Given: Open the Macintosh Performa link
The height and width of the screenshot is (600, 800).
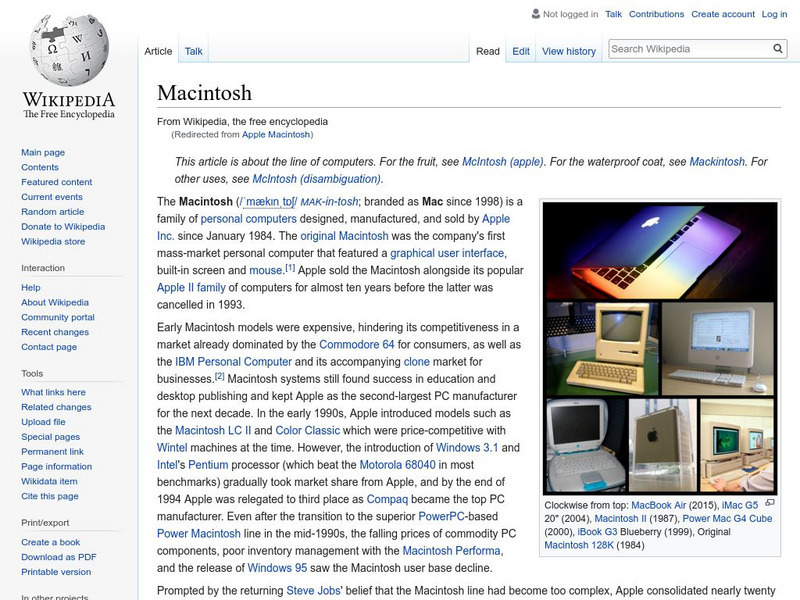Looking at the screenshot, I should click(452, 551).
